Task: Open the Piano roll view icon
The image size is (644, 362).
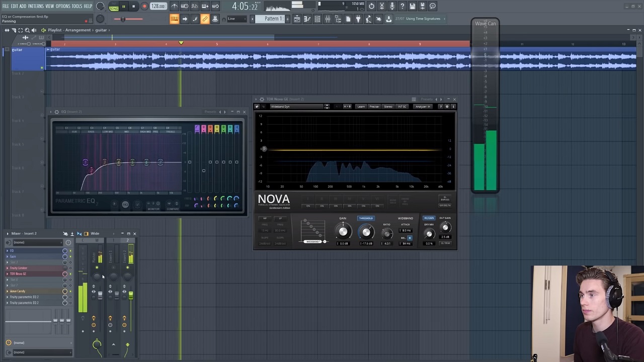Action: (x=307, y=19)
